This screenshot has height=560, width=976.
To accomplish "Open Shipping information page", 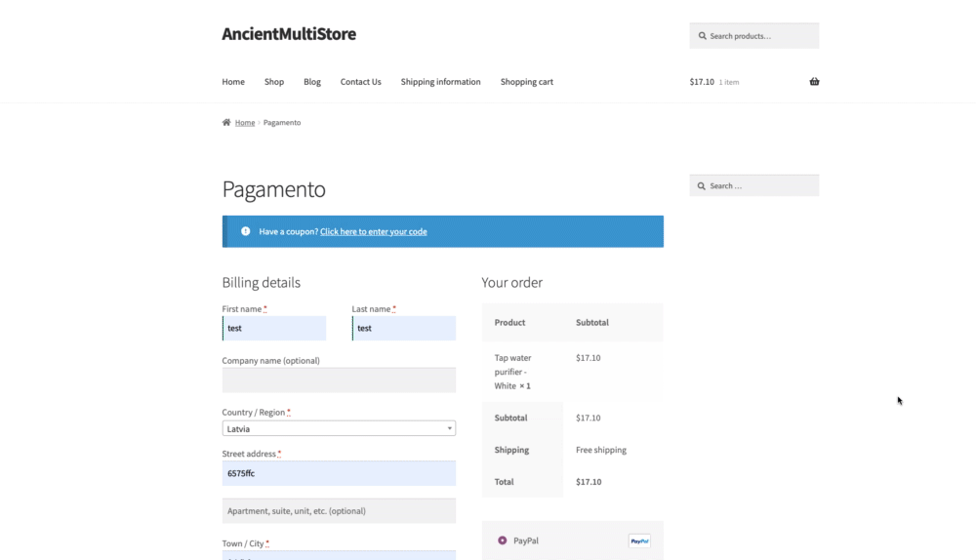I will click(x=441, y=82).
